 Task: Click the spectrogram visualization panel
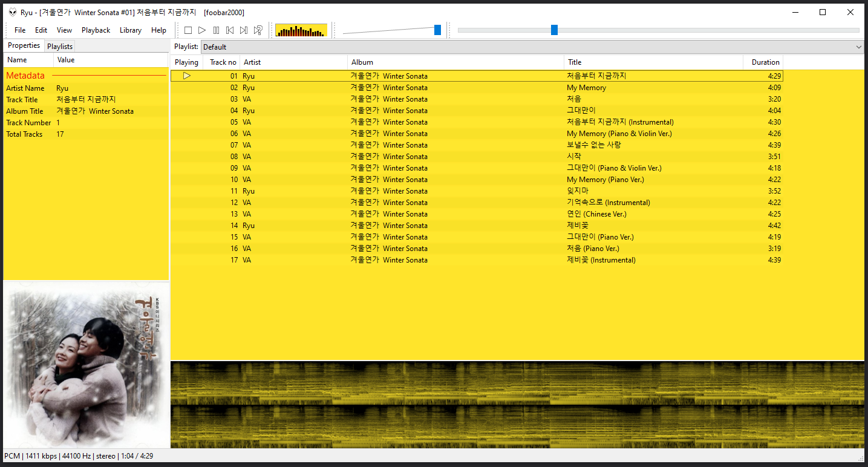(x=517, y=405)
